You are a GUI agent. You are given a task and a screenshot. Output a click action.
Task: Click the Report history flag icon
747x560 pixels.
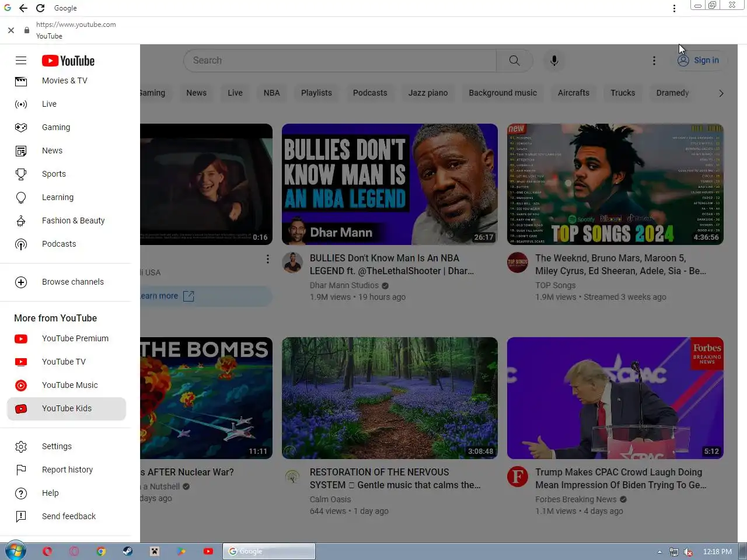click(21, 470)
